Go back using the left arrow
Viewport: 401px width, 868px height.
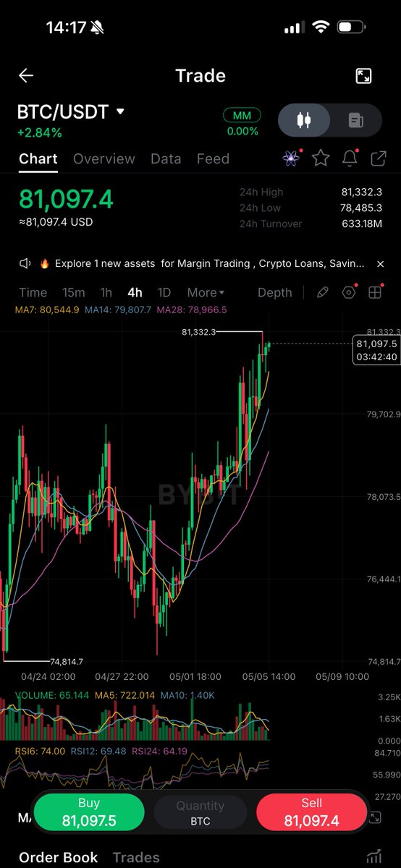[x=26, y=75]
